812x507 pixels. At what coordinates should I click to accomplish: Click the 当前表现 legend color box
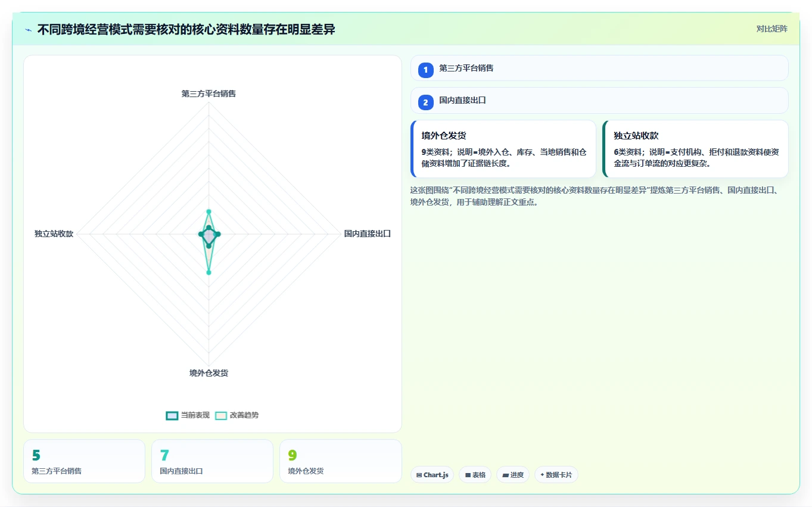tap(172, 415)
